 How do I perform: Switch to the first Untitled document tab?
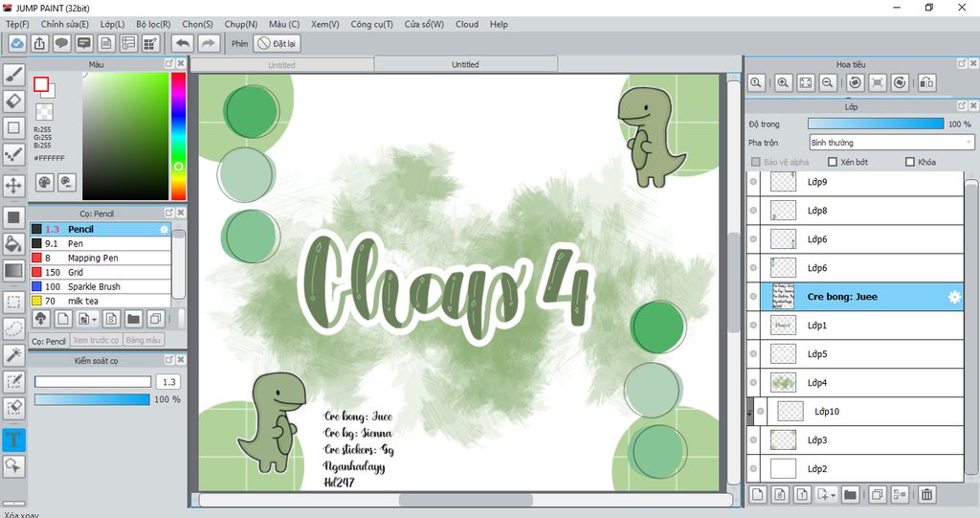[x=282, y=64]
